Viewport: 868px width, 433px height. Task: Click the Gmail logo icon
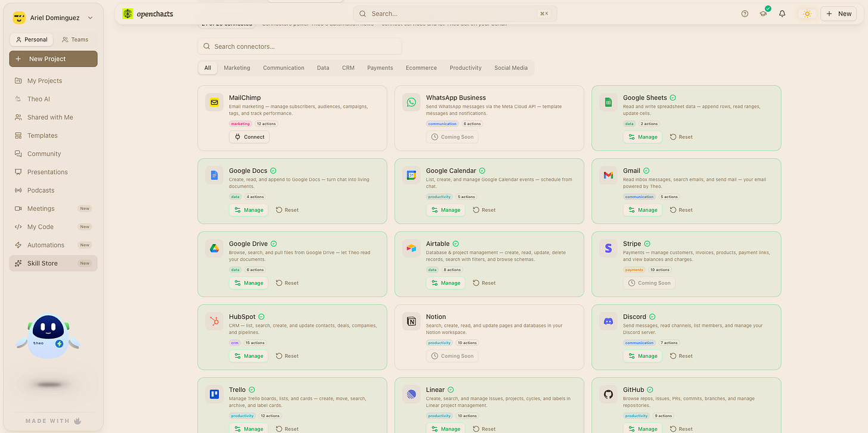pos(609,175)
